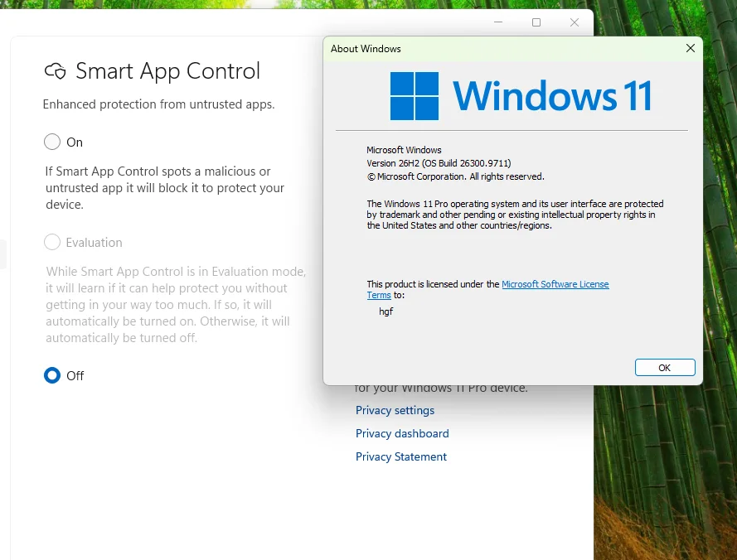The height and width of the screenshot is (560, 737).
Task: Maximize the Windows Security window
Action: click(x=536, y=22)
